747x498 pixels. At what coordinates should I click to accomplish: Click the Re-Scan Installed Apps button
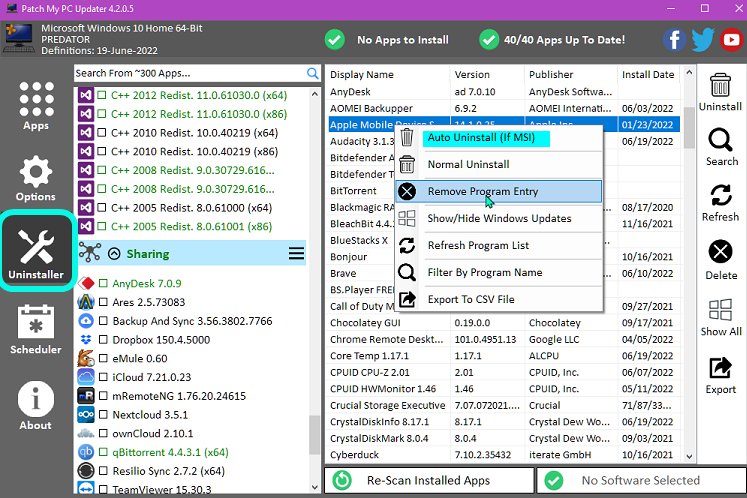pos(429,480)
